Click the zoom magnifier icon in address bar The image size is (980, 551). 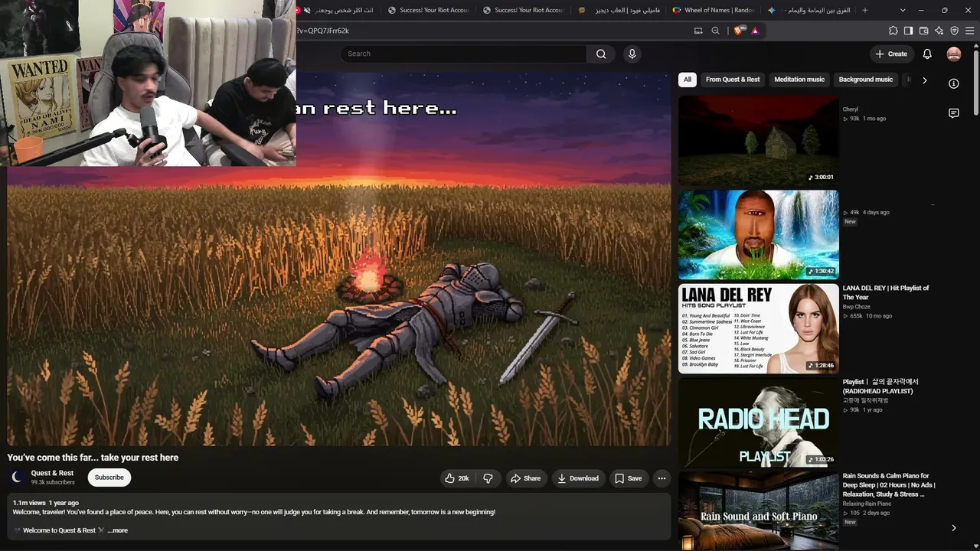coord(715,31)
